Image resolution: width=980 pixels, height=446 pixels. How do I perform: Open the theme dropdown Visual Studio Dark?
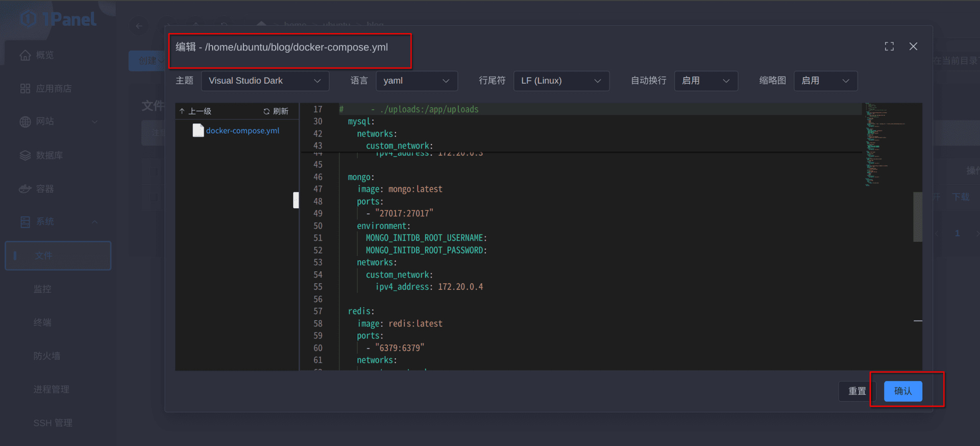click(x=265, y=81)
